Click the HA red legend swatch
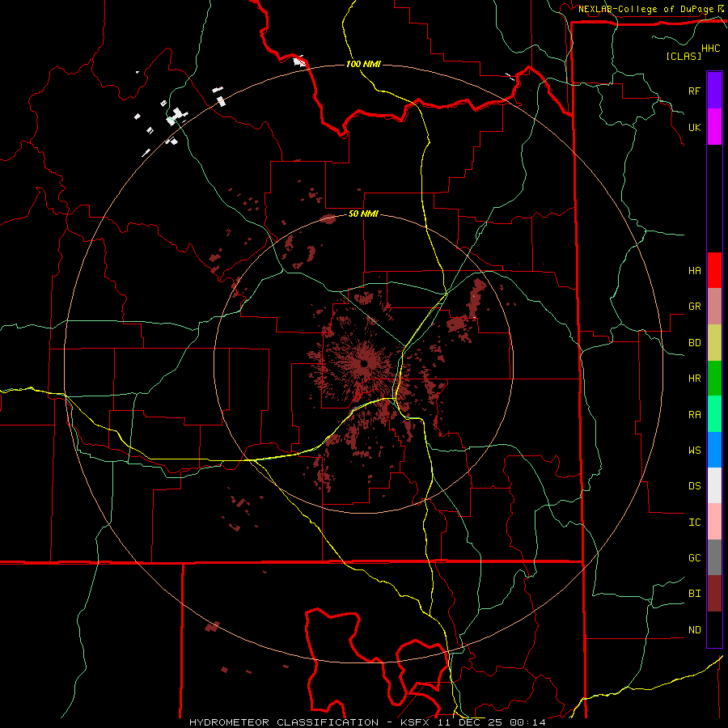The height and width of the screenshot is (728, 728). (714, 270)
